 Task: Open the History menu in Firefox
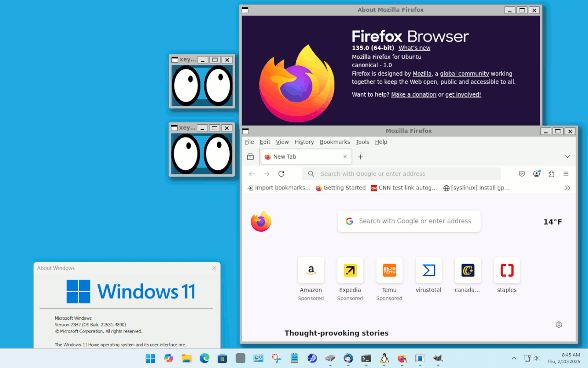pos(304,142)
